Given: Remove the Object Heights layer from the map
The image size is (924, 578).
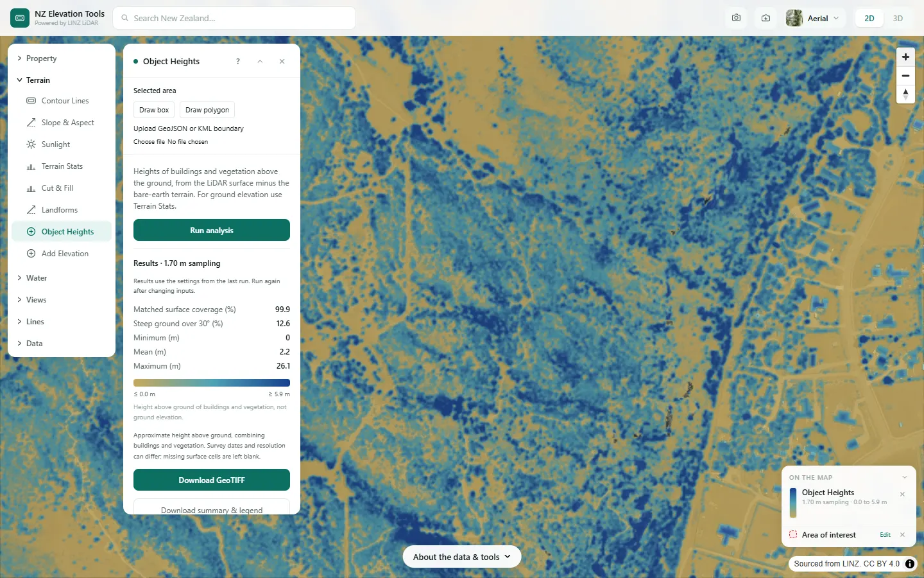Looking at the screenshot, I should (902, 494).
